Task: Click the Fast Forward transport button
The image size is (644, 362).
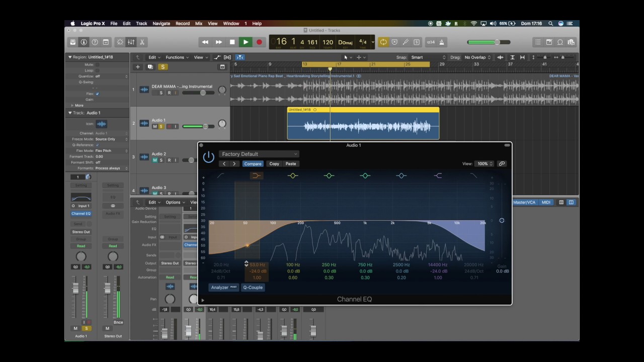Action: coord(218,42)
